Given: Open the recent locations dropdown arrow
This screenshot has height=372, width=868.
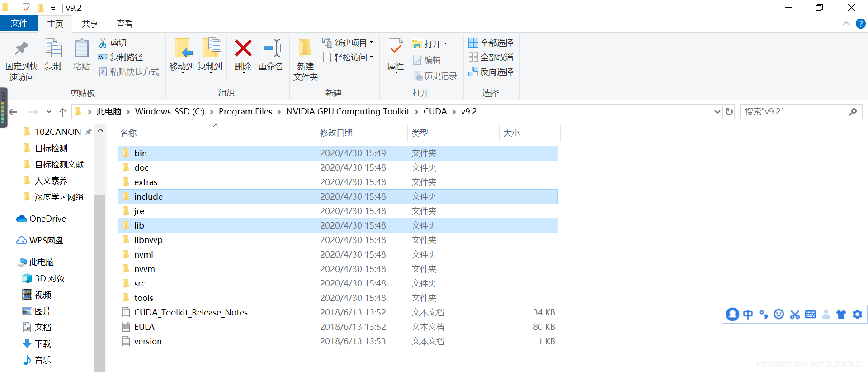Looking at the screenshot, I should [49, 112].
